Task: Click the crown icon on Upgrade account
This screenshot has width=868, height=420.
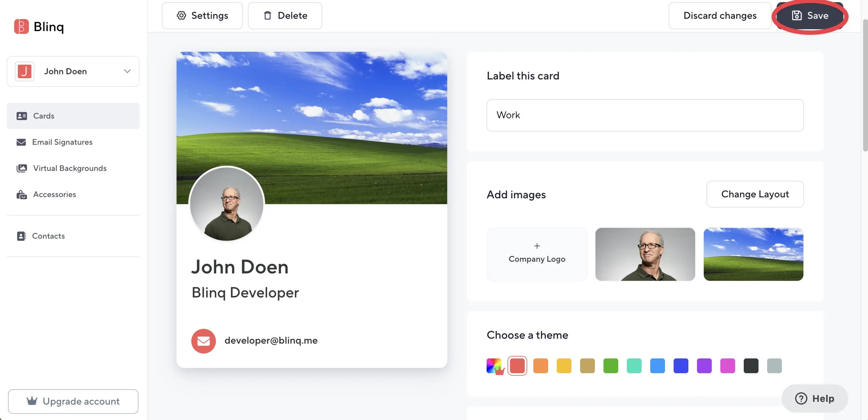Action: tap(32, 401)
